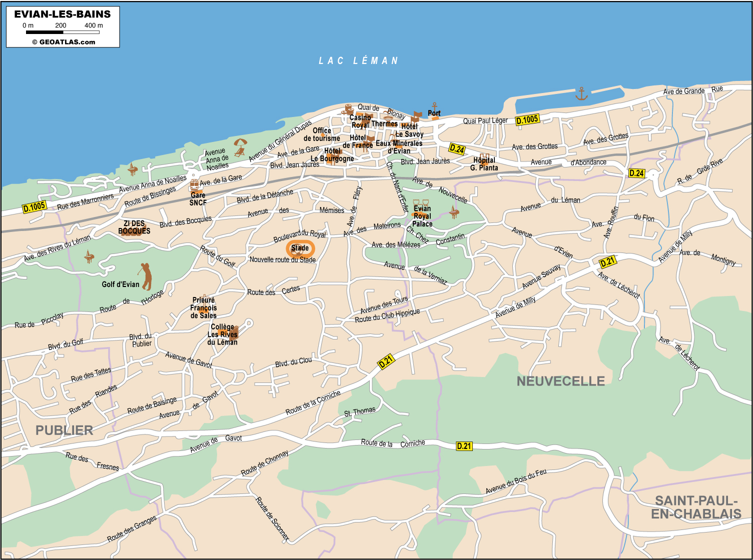
Task: Click the NEUVECELLE town label
Action: click(x=560, y=381)
